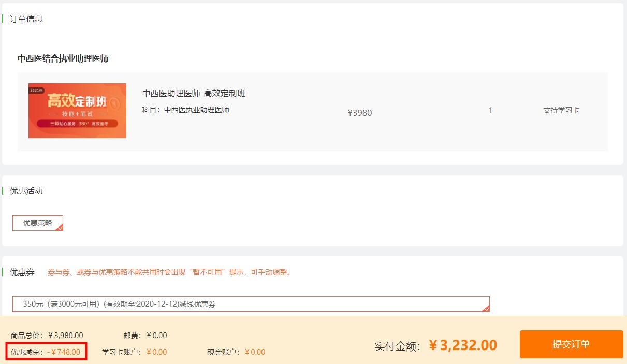Click the 提交订单 button
This screenshot has width=627, height=364.
tap(571, 344)
